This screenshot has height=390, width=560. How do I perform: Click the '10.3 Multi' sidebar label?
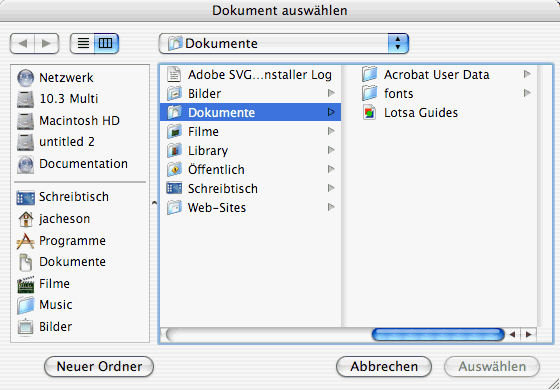(x=69, y=99)
